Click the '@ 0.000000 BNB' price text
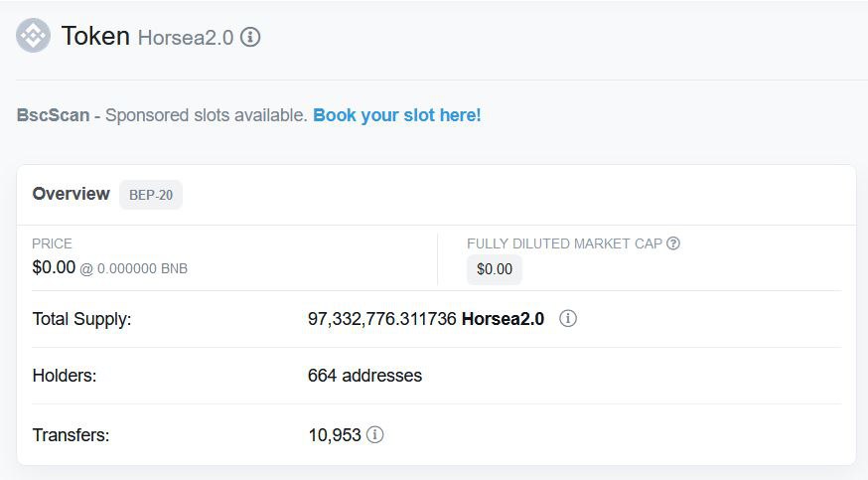Viewport: 868px width, 480px height. tap(133, 268)
